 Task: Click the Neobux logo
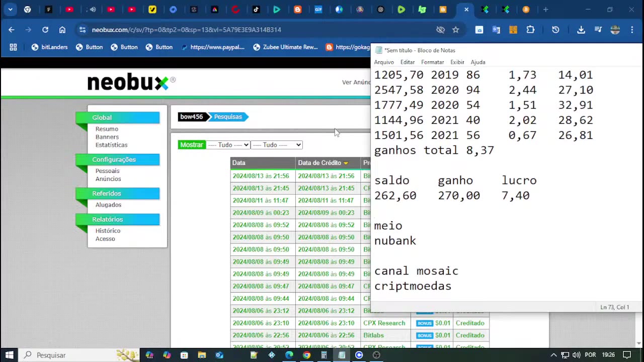click(x=131, y=82)
